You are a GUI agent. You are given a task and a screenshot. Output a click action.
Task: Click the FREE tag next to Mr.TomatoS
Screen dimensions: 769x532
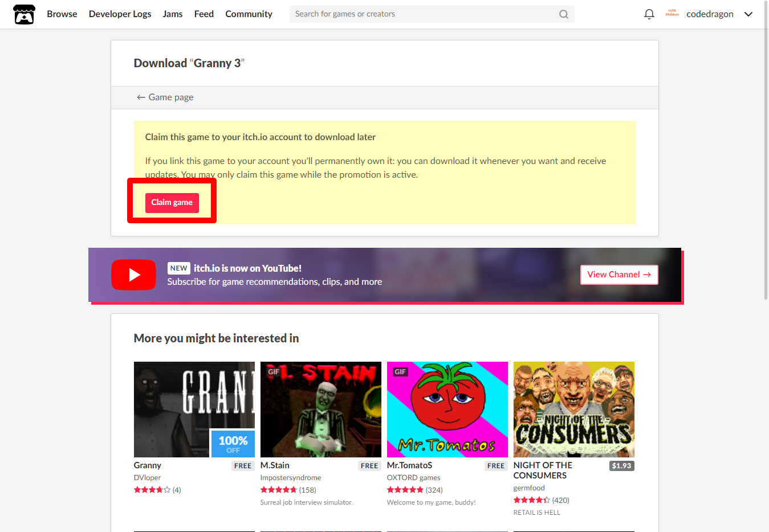[x=496, y=466]
